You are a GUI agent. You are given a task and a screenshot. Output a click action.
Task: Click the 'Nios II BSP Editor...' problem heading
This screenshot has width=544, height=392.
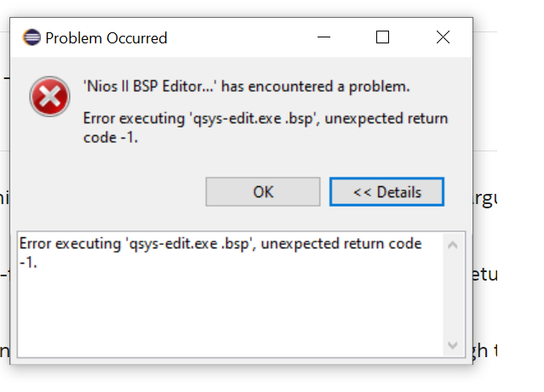[x=247, y=86]
